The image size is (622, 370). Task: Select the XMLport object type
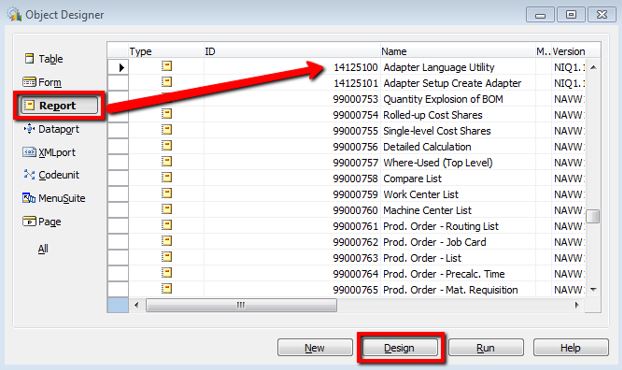49,152
